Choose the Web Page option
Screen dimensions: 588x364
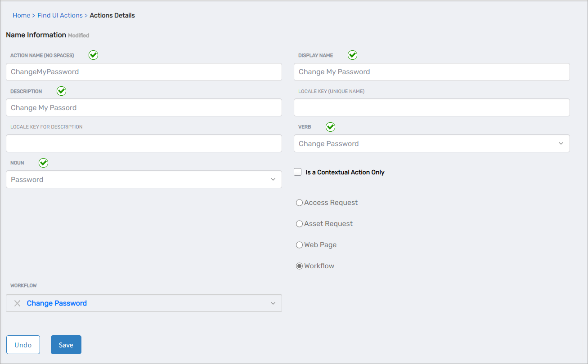[x=299, y=245]
